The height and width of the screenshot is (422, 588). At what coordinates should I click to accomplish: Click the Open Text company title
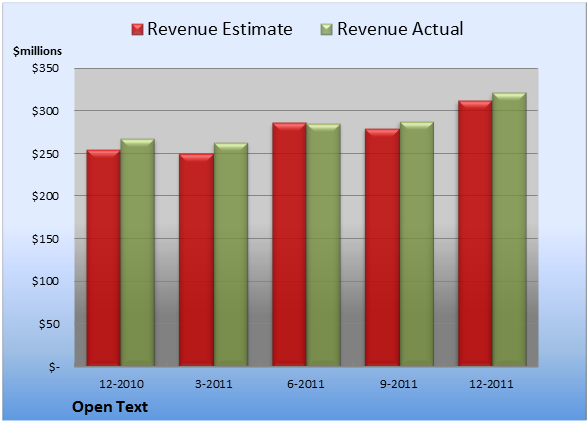click(110, 407)
